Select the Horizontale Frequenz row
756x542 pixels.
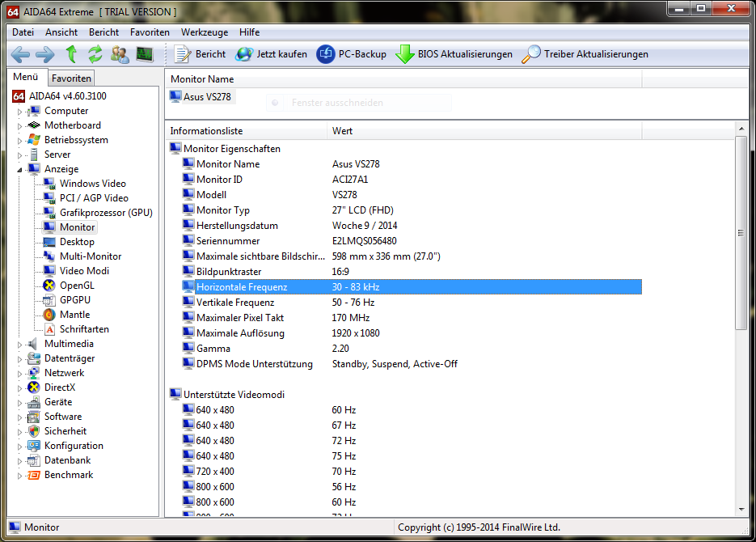pyautogui.click(x=412, y=287)
